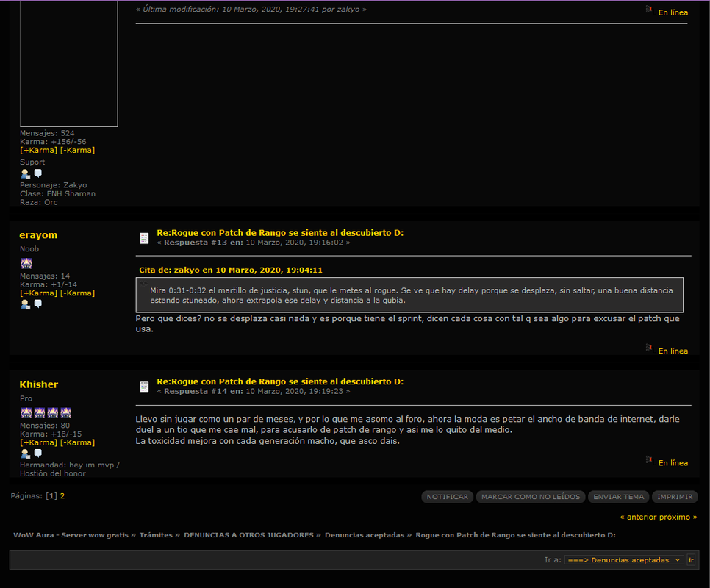The width and height of the screenshot is (710, 588).
Task: Open 'WoW Aura - Server wow gratis' breadcrumb
Action: [71, 535]
